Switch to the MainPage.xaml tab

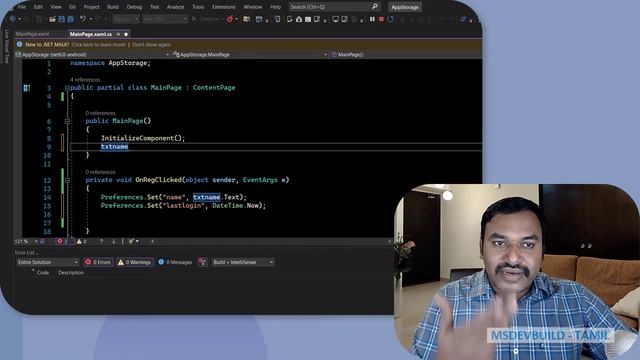[32, 34]
